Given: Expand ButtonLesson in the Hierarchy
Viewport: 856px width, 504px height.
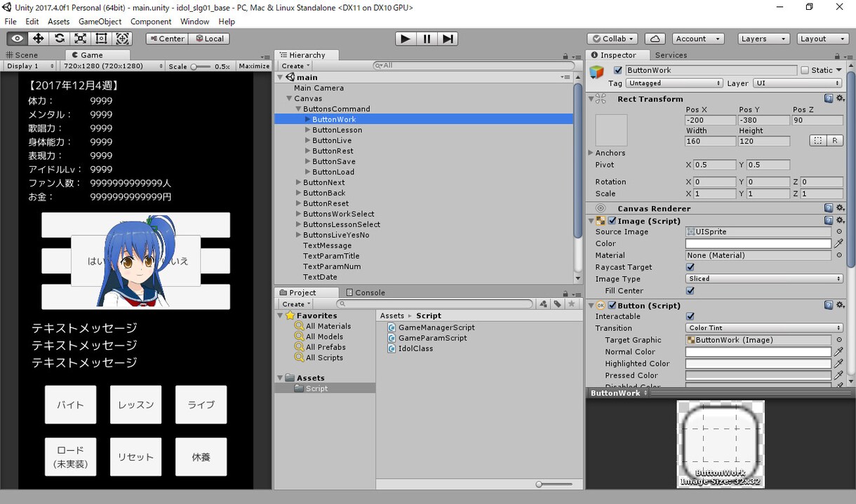Looking at the screenshot, I should coord(307,130).
